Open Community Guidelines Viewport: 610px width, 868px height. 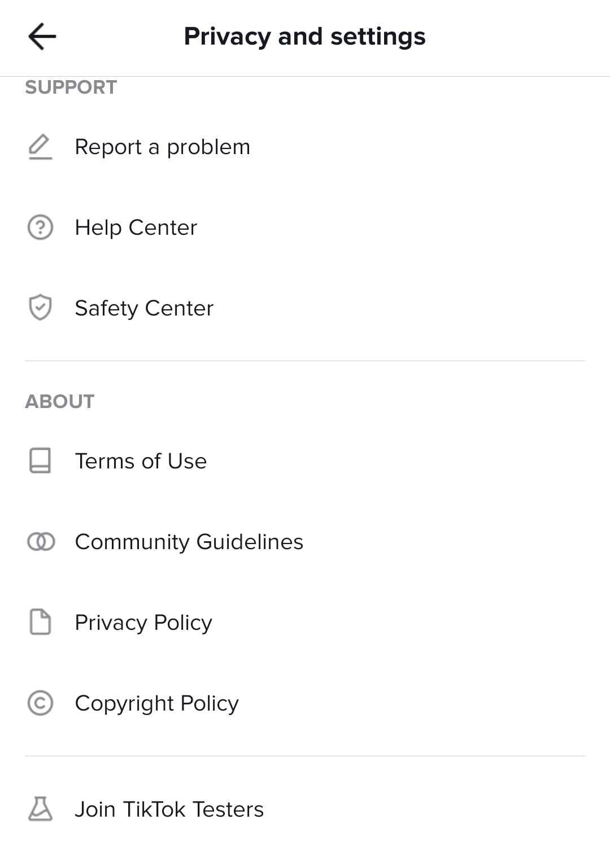(305, 542)
